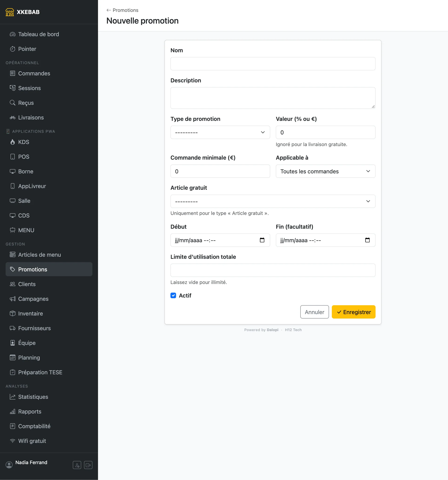Open the Clients section
Viewport: 448px width, 480px height.
[x=49, y=284]
